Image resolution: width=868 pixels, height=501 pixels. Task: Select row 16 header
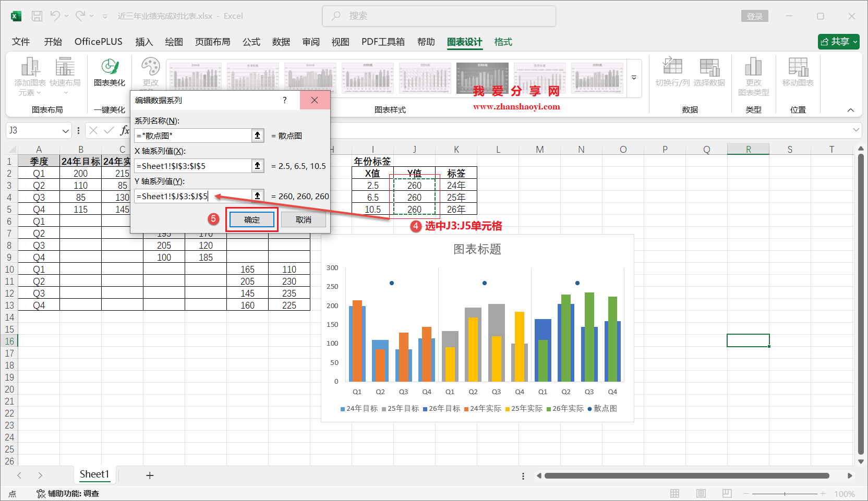point(9,341)
